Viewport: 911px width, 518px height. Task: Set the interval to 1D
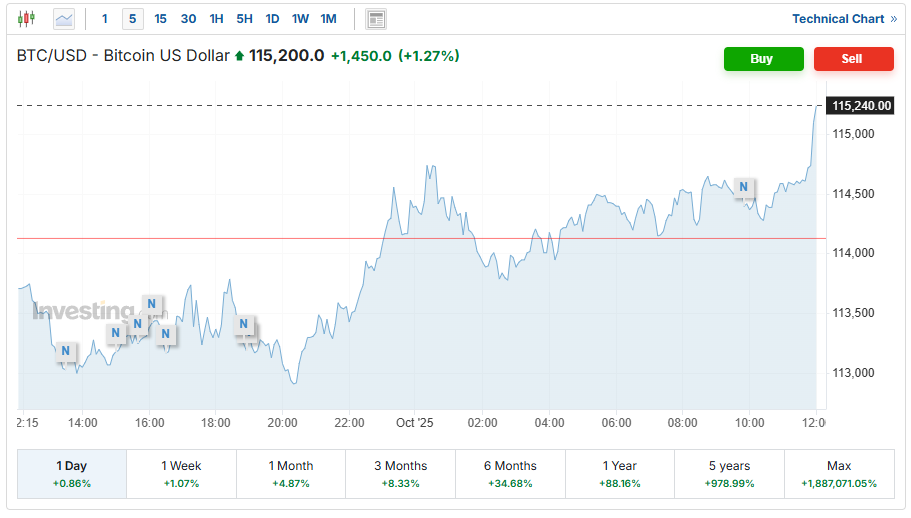272,19
